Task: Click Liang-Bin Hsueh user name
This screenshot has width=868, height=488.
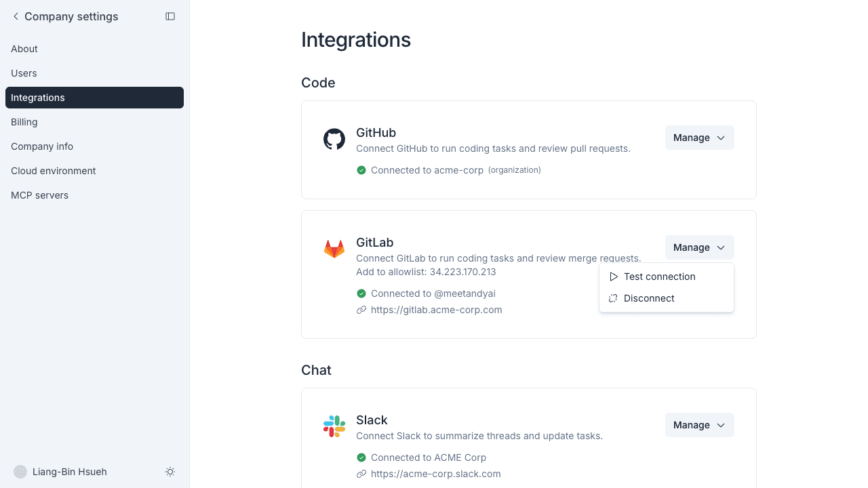Action: coord(70,472)
